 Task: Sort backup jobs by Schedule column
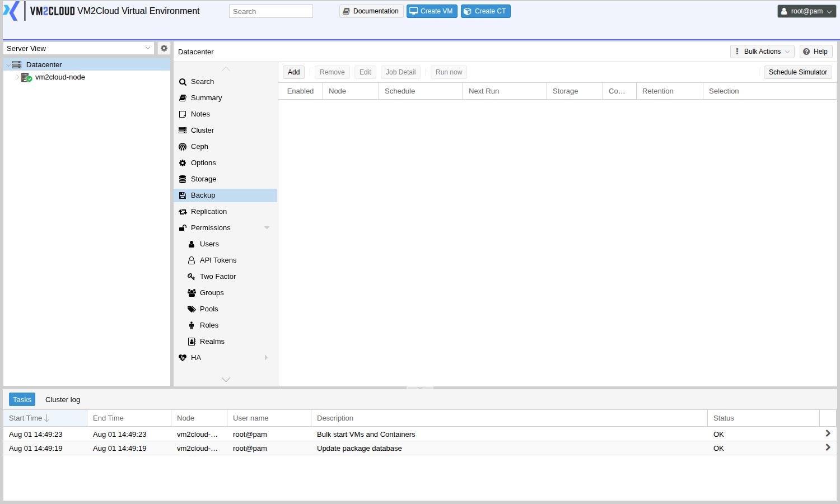pos(421,91)
